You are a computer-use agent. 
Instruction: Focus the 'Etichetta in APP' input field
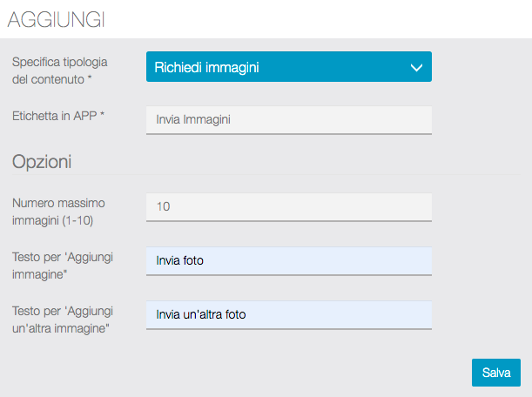click(x=289, y=120)
